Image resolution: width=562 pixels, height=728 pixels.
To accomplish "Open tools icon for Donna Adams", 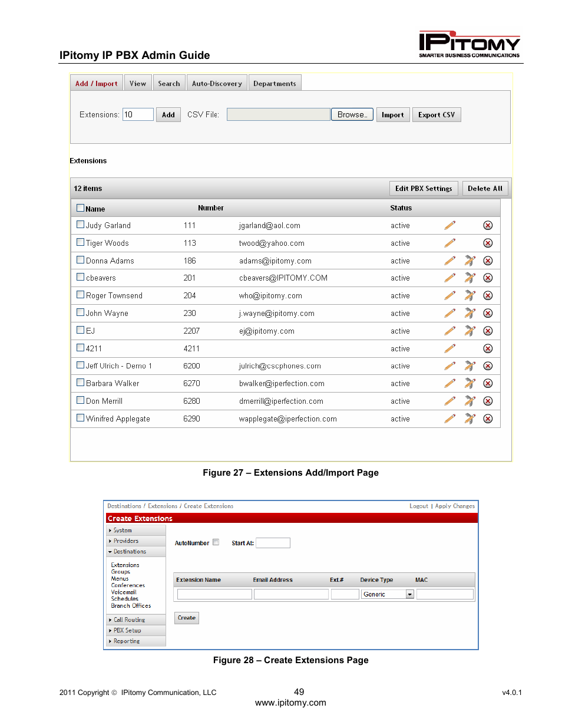I will [x=470, y=261].
